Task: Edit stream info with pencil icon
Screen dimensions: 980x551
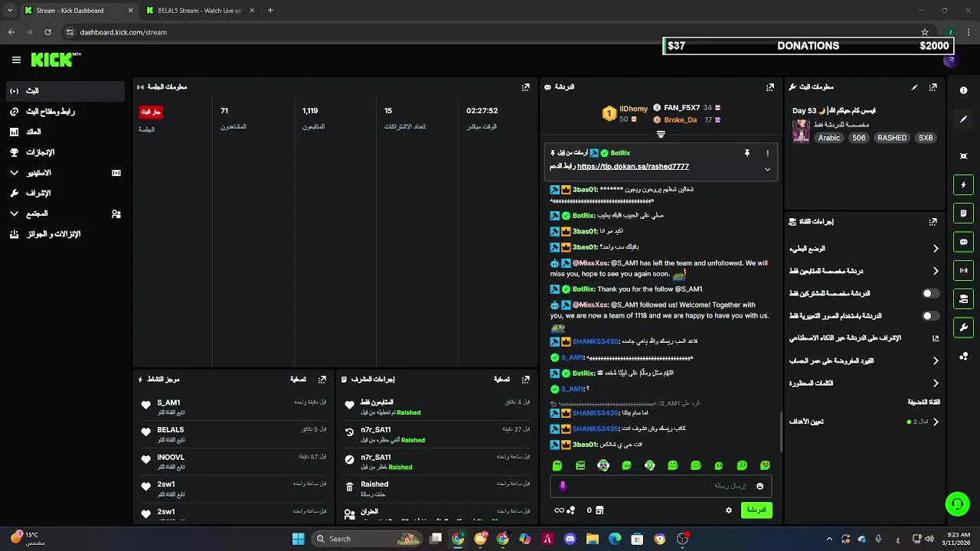Action: (914, 87)
